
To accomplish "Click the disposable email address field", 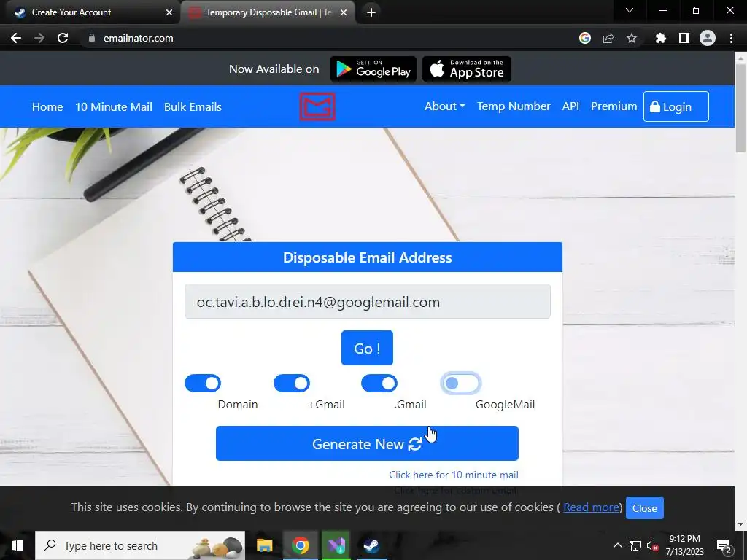I will (368, 301).
